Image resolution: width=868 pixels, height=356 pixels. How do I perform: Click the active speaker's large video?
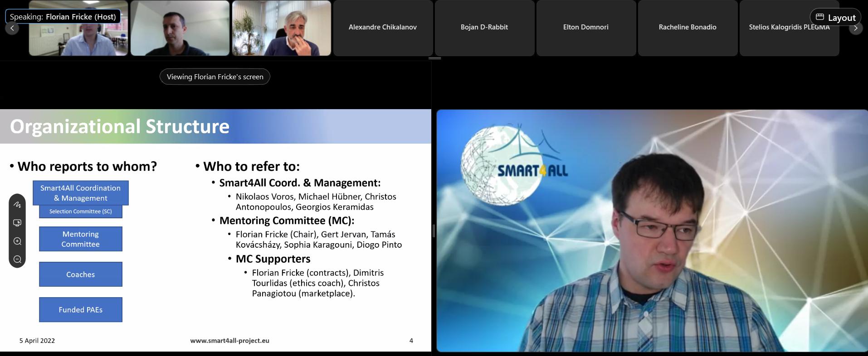click(652, 231)
